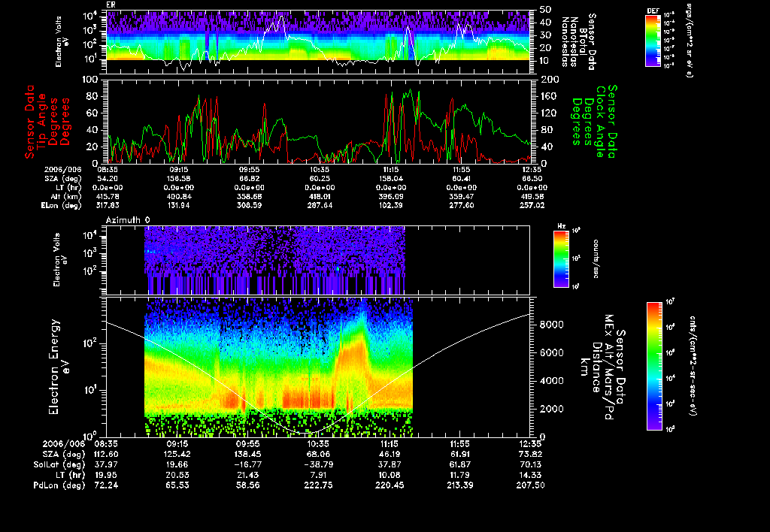The width and height of the screenshot is (770, 532).
Task: Select ELon value 277.60
Action: pos(461,205)
